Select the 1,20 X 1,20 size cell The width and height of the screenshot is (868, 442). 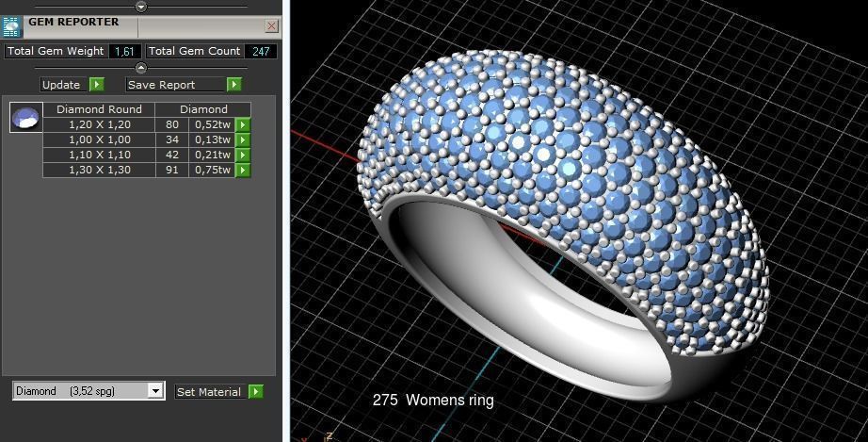pyautogui.click(x=100, y=124)
